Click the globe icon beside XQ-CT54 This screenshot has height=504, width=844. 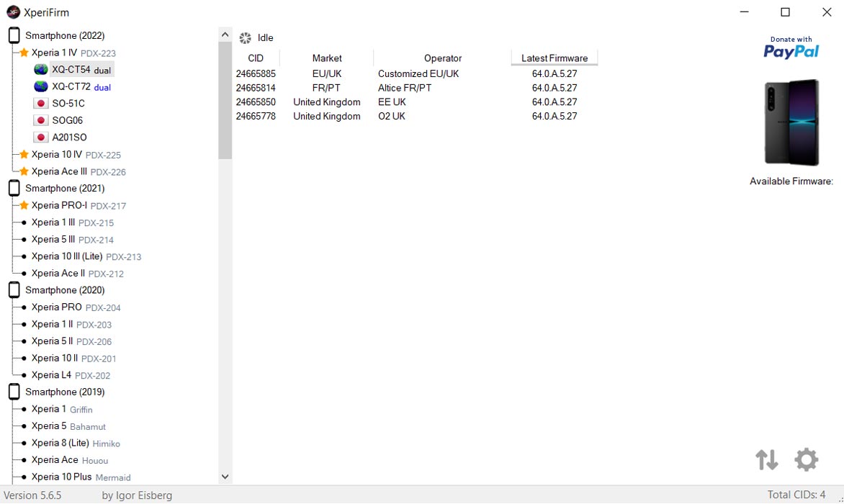41,69
